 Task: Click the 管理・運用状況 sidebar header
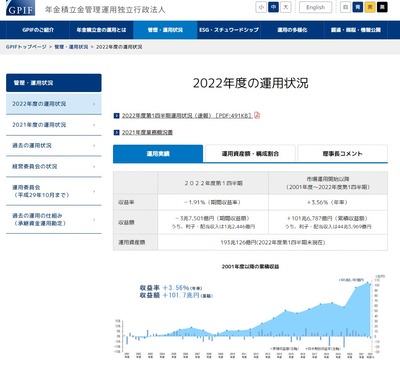54,83
